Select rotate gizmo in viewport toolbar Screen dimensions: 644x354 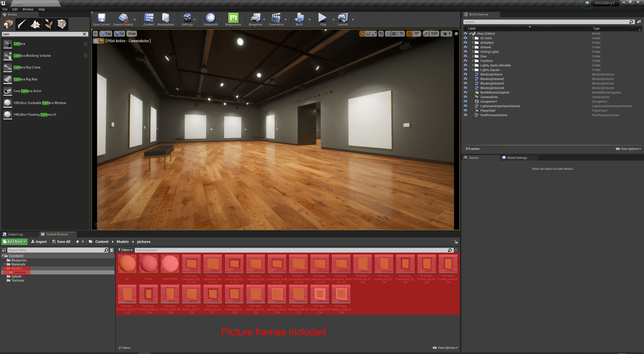coord(368,34)
